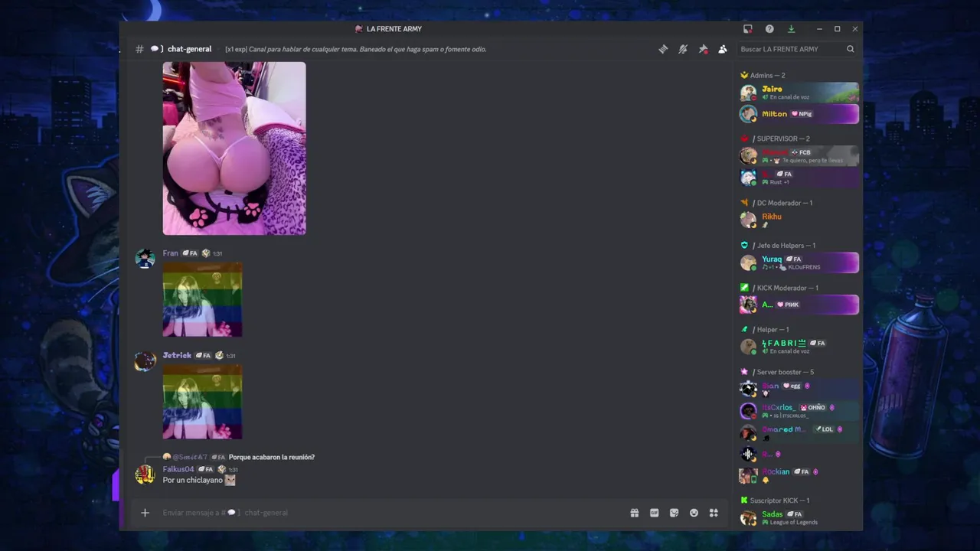
Task: Toggle channel notification settings bell icon
Action: 683,49
